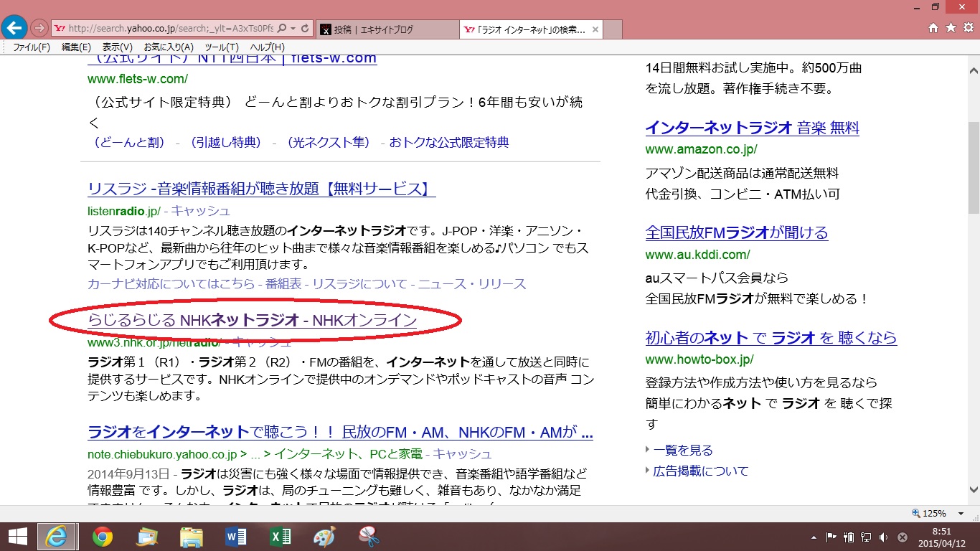Show hidden tray icons arrow
The image size is (980, 551).
pos(815,537)
